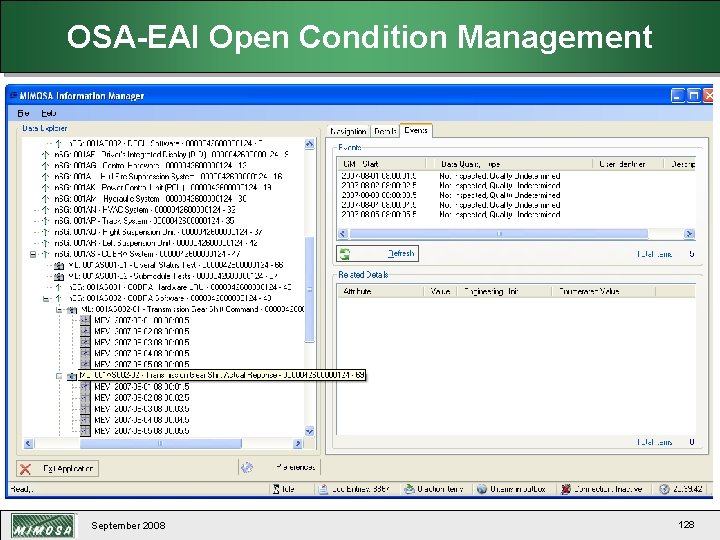
Task: Click the Refresh button
Action: coord(377,253)
